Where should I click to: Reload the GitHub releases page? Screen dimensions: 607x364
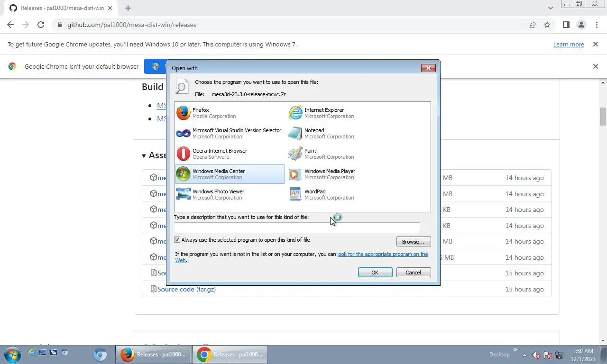pyautogui.click(x=41, y=25)
